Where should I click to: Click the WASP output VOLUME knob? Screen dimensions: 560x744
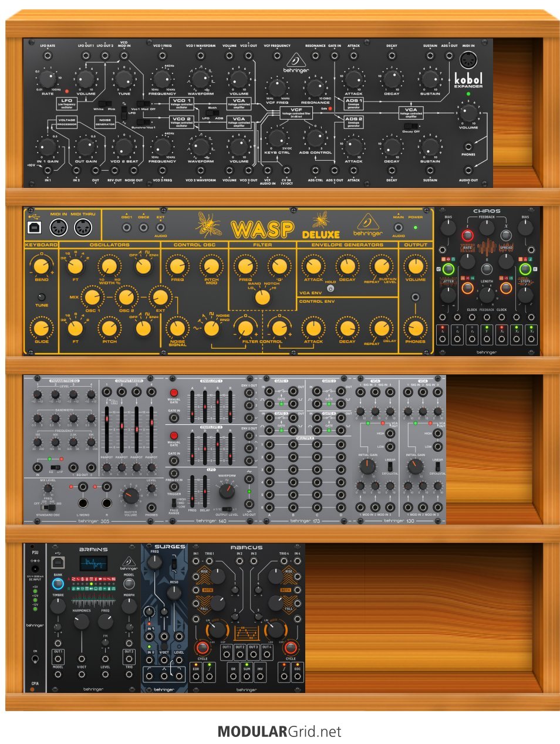point(415,266)
